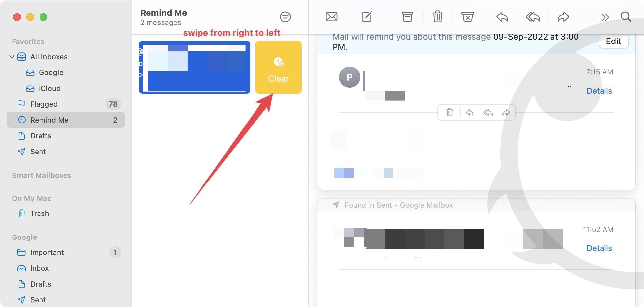The image size is (644, 307).
Task: Reply all using the toolbar icon
Action: coord(532,16)
